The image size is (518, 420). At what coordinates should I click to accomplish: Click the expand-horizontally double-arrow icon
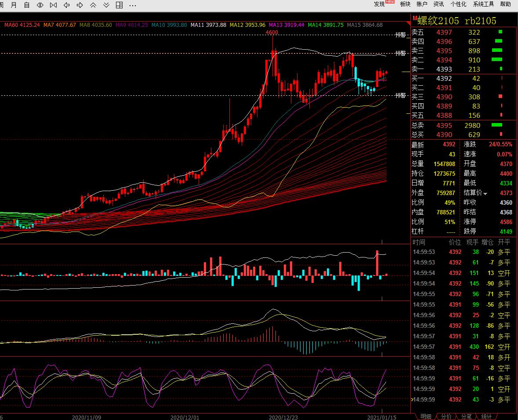[x=40, y=5]
